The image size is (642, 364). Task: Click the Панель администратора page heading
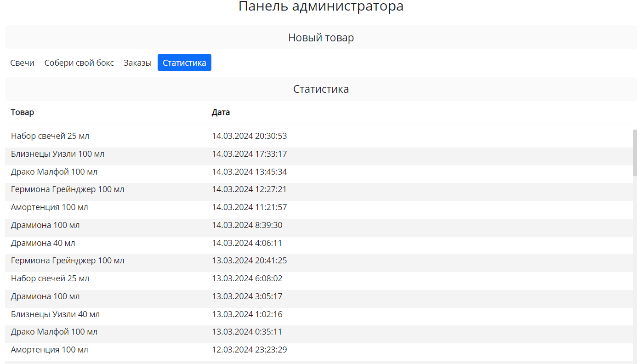(x=321, y=6)
